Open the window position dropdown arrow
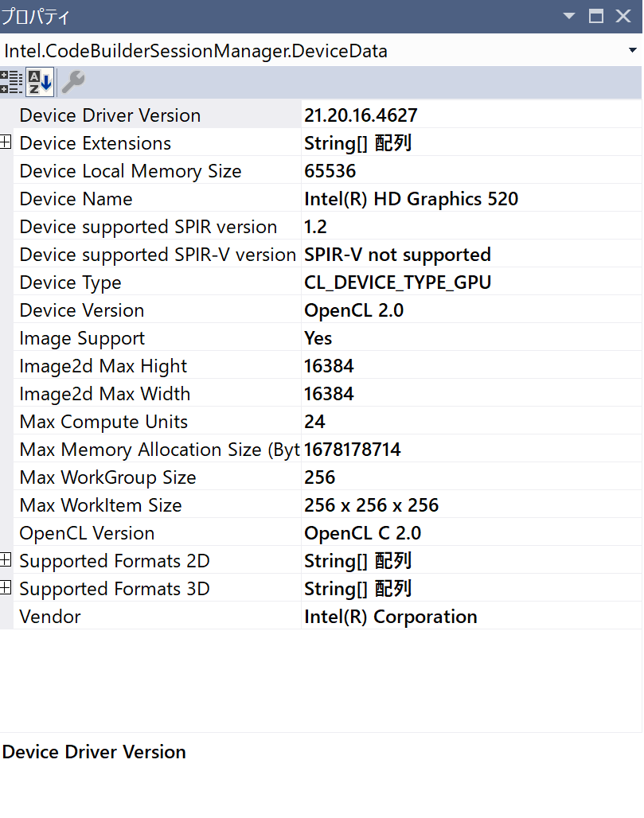Viewport: 644px width, 818px height. point(569,16)
